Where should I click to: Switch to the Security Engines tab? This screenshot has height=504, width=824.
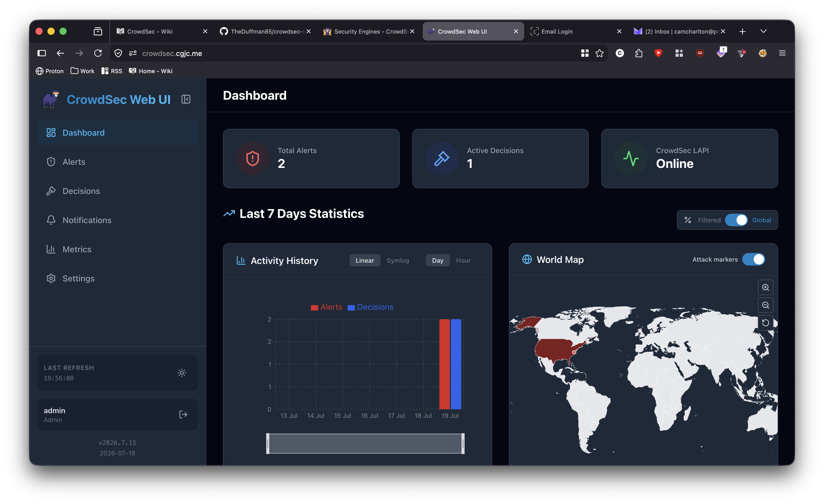pos(369,32)
